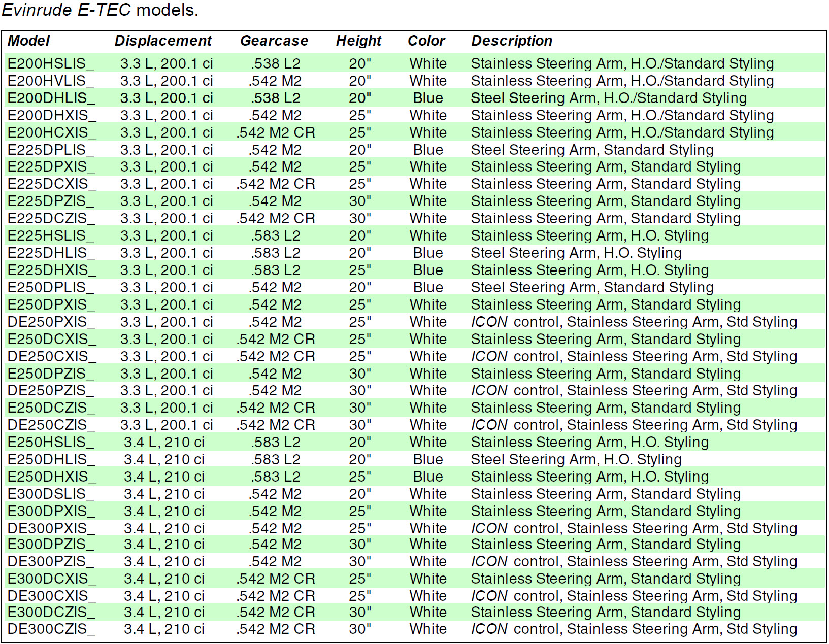Click the Height column header
829x644 pixels.
click(358, 41)
